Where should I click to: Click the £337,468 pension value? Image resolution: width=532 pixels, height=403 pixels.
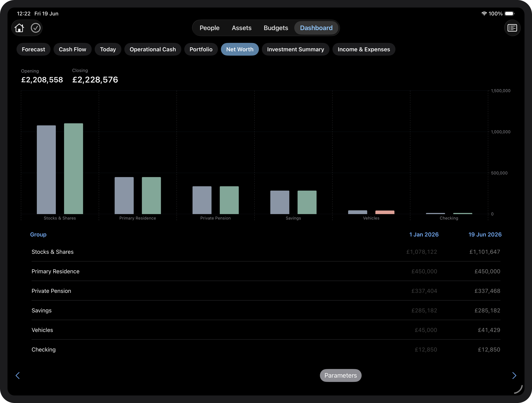487,291
